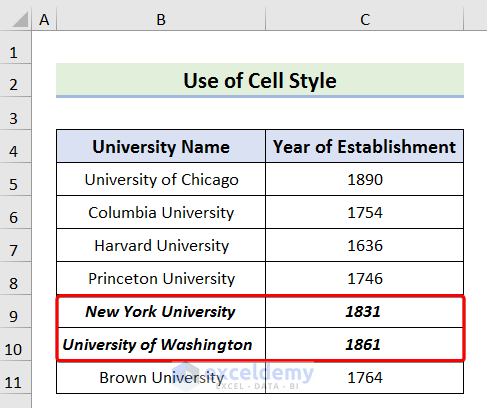This screenshot has height=408, width=487.
Task: Select column C header
Action: tap(365, 19)
